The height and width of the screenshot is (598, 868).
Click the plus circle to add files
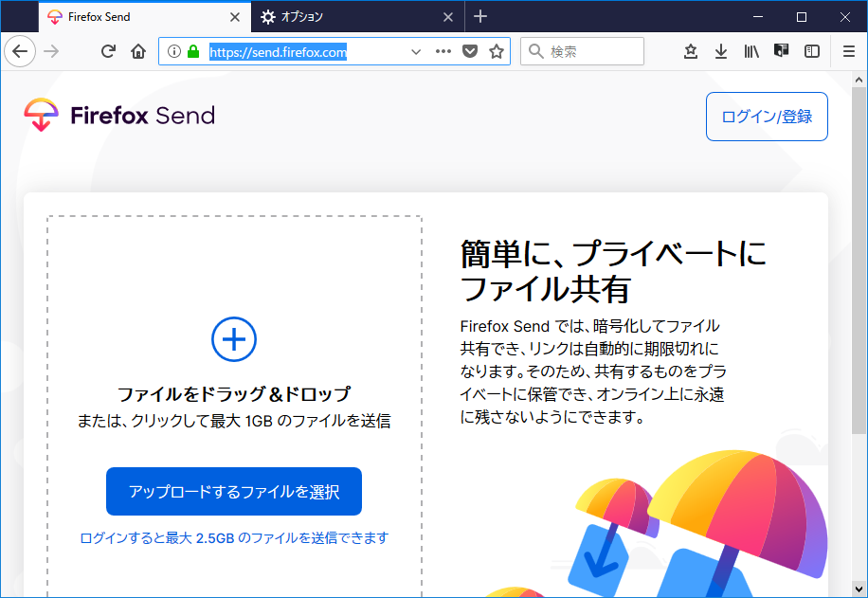234,339
